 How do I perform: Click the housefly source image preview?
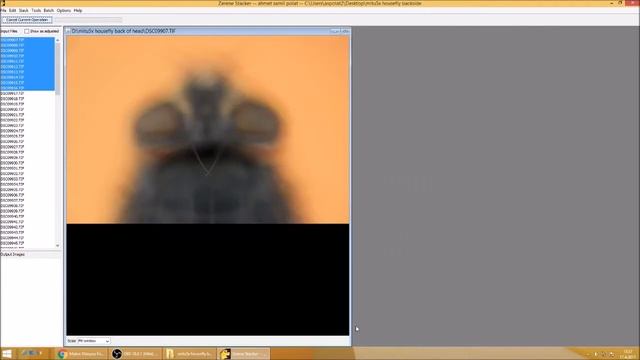pyautogui.click(x=208, y=130)
